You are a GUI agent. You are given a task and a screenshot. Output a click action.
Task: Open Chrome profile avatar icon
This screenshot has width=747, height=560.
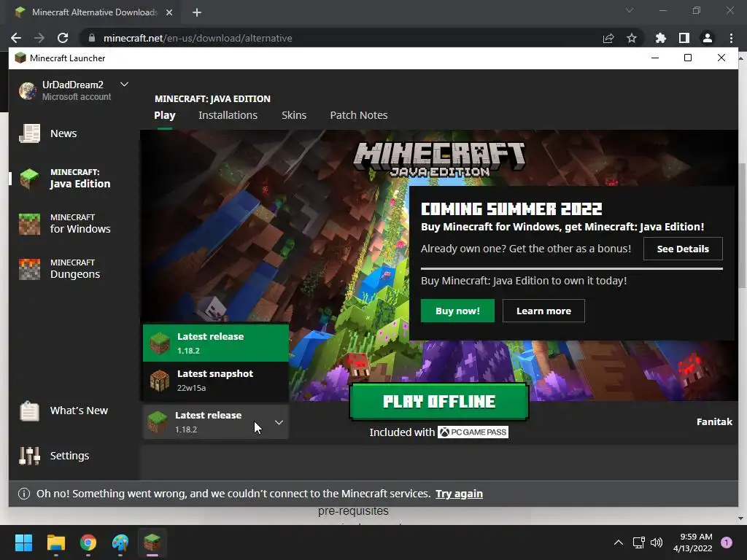tap(708, 38)
